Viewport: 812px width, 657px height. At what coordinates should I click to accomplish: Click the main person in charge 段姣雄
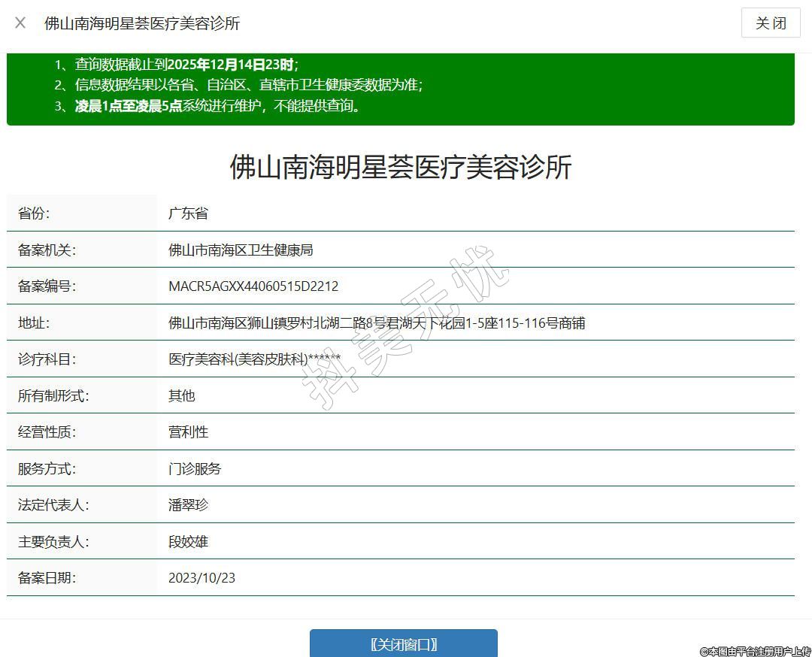[x=188, y=542]
